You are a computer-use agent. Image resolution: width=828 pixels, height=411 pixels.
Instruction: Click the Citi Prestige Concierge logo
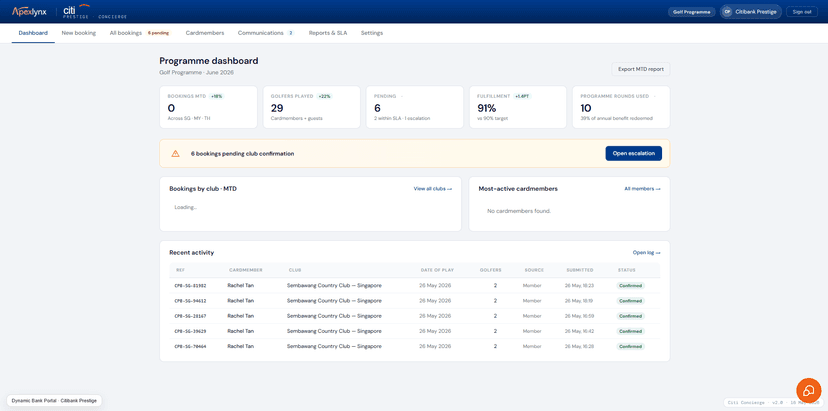click(x=95, y=11)
